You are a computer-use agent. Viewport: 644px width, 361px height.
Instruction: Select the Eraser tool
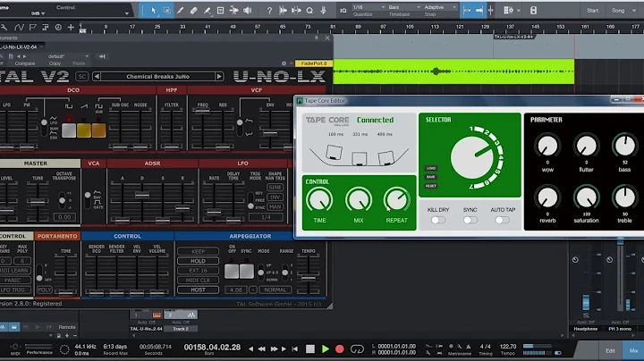[x=193, y=11]
